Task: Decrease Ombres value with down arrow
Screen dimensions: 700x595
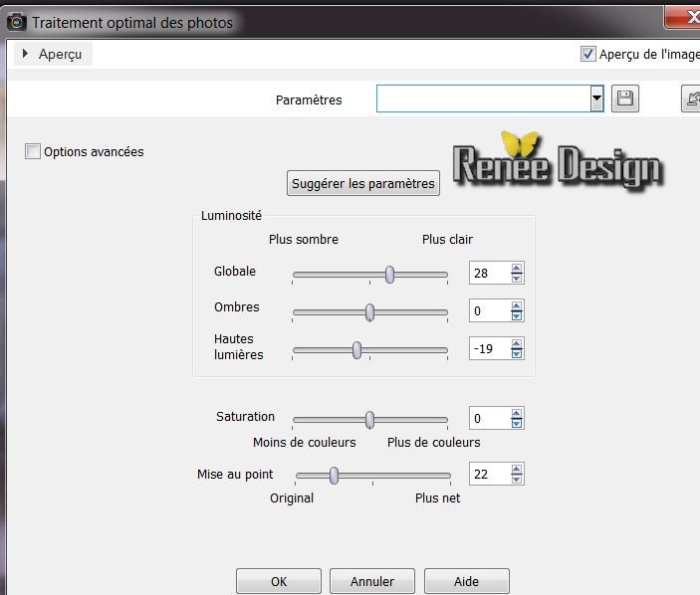Action: tap(517, 315)
